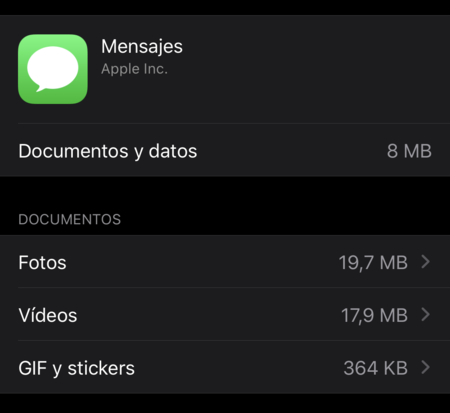The width and height of the screenshot is (450, 413).
Task: Tap the white speech bubble in the icon
Action: coord(53,69)
